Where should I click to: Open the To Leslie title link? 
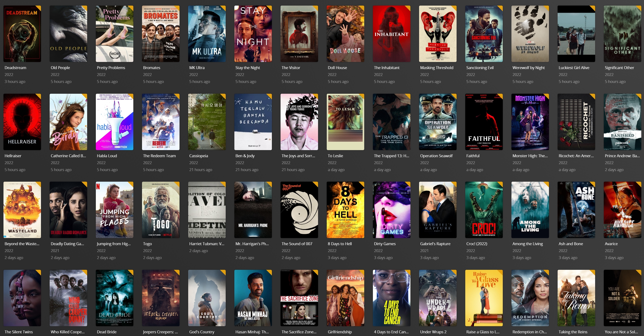pos(335,156)
